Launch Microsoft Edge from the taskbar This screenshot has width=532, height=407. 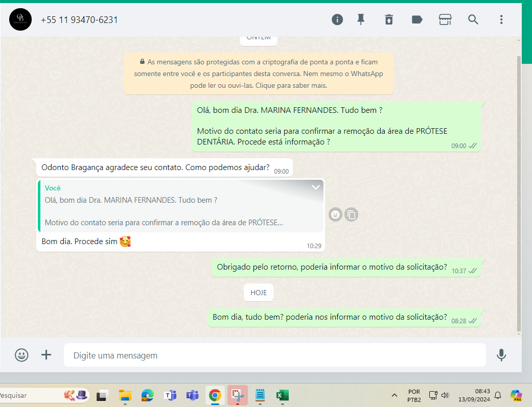tap(148, 395)
